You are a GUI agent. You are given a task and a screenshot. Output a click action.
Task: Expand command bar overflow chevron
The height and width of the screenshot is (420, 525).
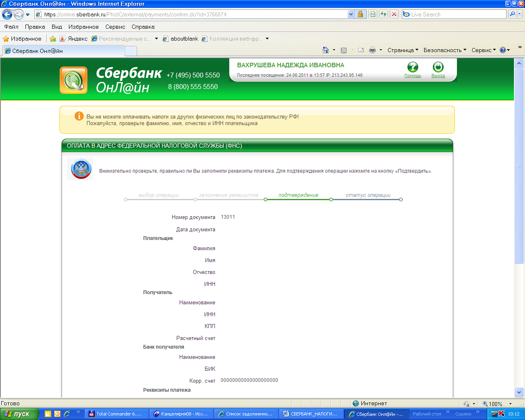[x=520, y=47]
